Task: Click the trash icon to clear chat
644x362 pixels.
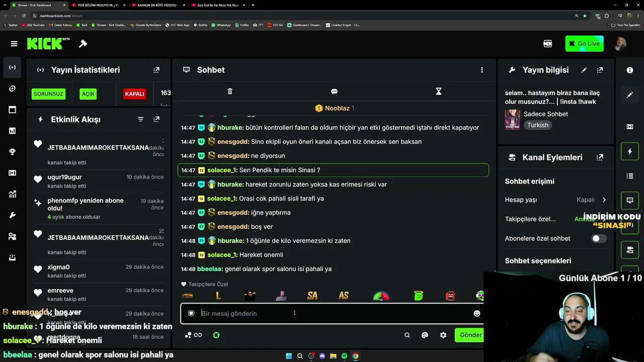Action: [x=230, y=92]
